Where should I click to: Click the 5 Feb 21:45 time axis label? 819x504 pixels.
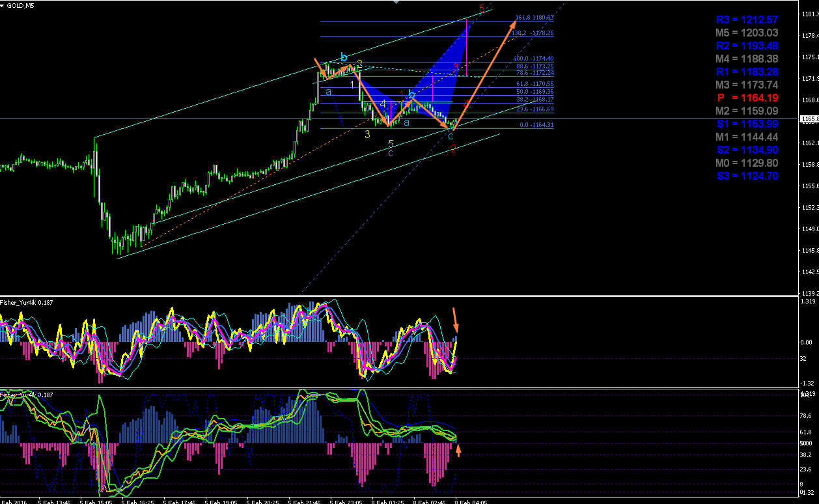(x=304, y=501)
